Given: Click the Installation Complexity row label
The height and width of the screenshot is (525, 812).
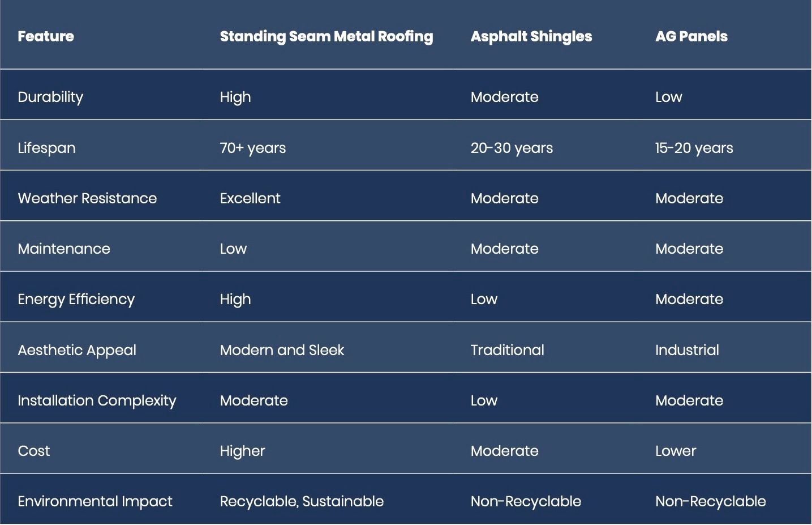Looking at the screenshot, I should coord(97,401).
